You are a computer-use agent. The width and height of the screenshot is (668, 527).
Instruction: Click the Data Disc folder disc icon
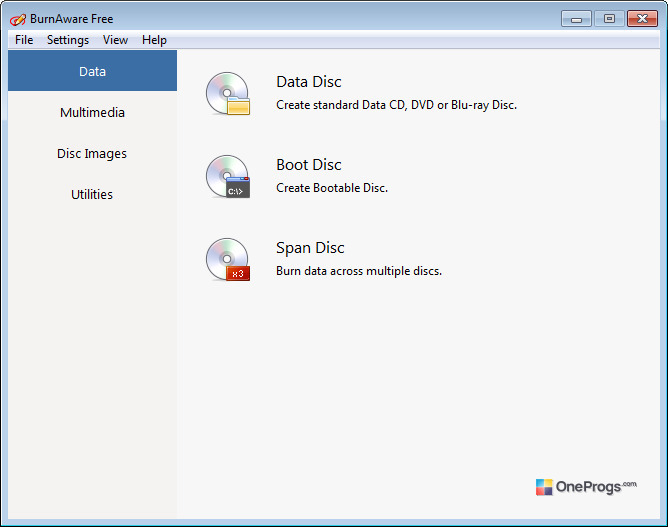click(228, 93)
